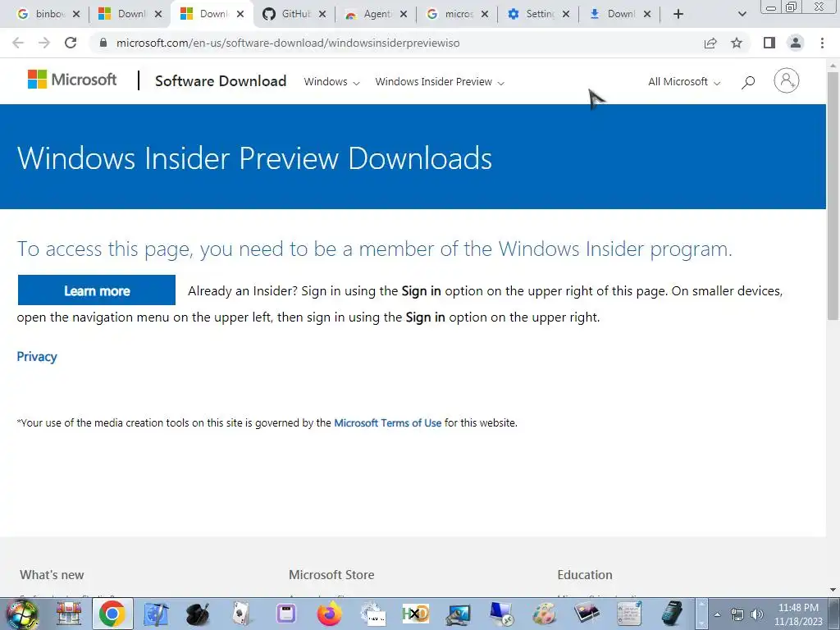The image size is (840, 630).
Task: Open the HxD hex editor taskbar icon
Action: 415,614
